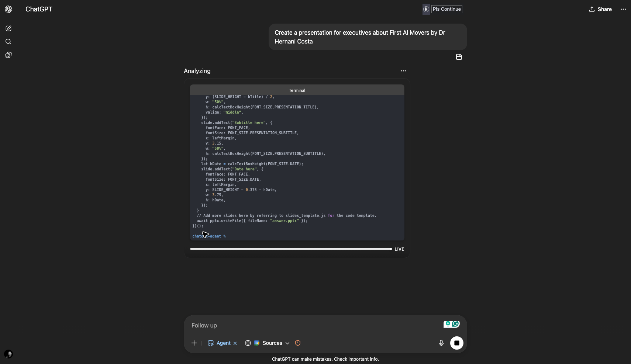This screenshot has width=631, height=364.
Task: Click the 'fontSize: FONT_SIZE.PRESENTATION_SUBTITLE' line
Action: point(252,133)
